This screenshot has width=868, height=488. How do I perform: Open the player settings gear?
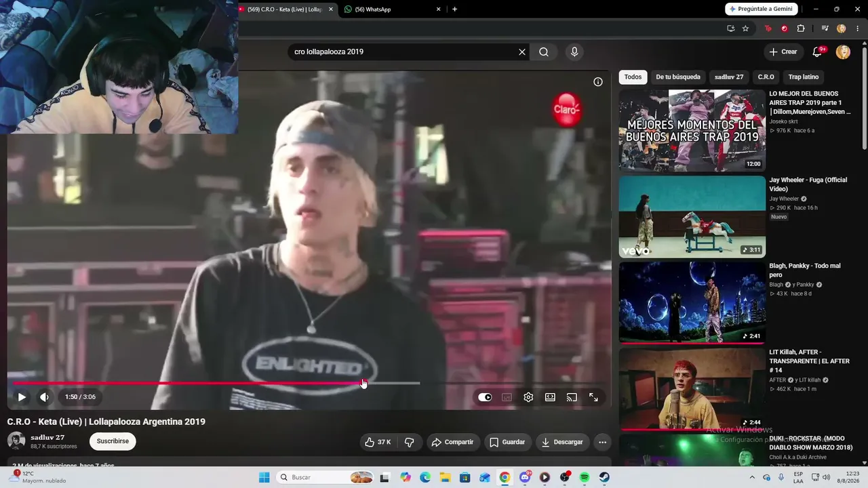click(x=528, y=397)
